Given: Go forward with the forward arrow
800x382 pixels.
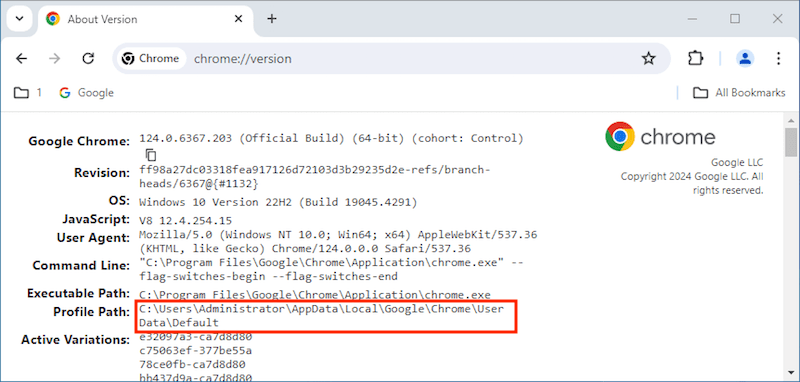Looking at the screenshot, I should coord(54,59).
